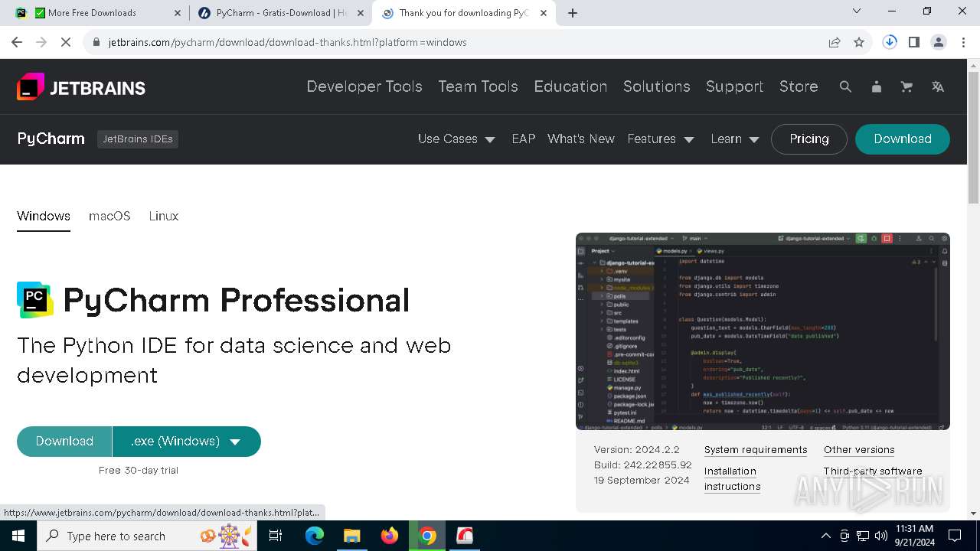Click Chrome icon on taskbar
The width and height of the screenshot is (980, 551).
tap(427, 536)
